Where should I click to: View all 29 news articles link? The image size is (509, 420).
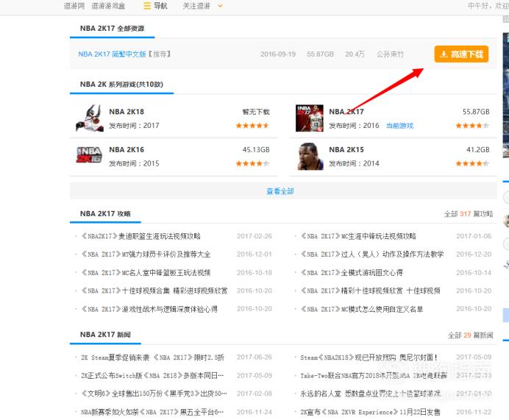tap(470, 335)
